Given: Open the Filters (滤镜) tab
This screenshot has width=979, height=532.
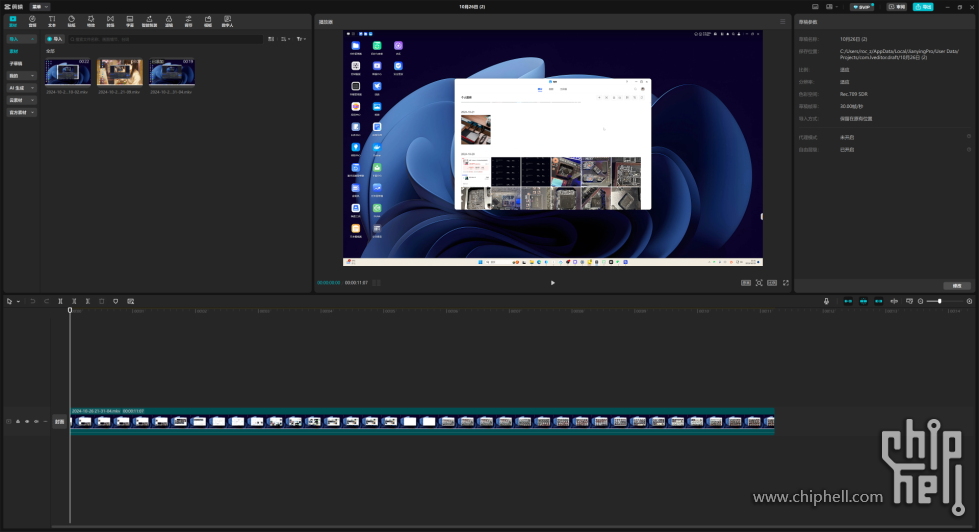Looking at the screenshot, I should [x=169, y=21].
